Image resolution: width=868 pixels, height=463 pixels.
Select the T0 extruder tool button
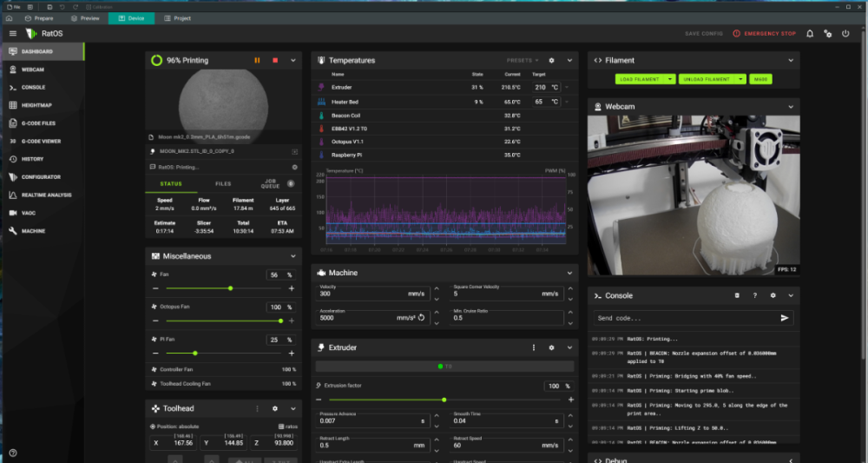point(444,366)
